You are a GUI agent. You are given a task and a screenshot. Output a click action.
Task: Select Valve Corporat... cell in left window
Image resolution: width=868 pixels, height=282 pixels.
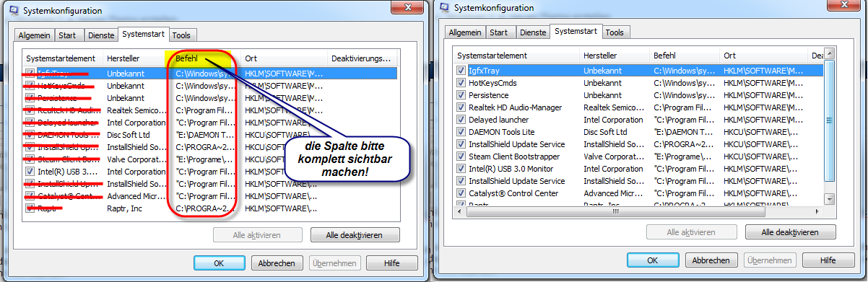pyautogui.click(x=137, y=159)
